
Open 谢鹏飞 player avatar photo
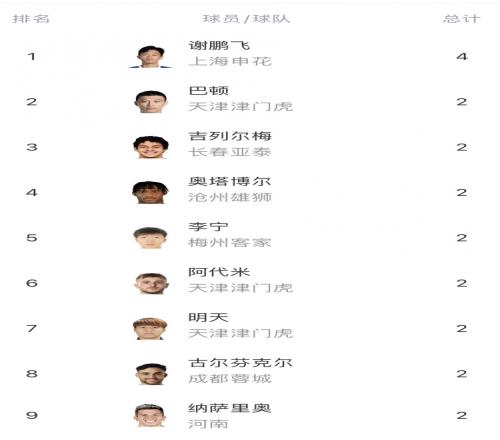[x=151, y=56]
